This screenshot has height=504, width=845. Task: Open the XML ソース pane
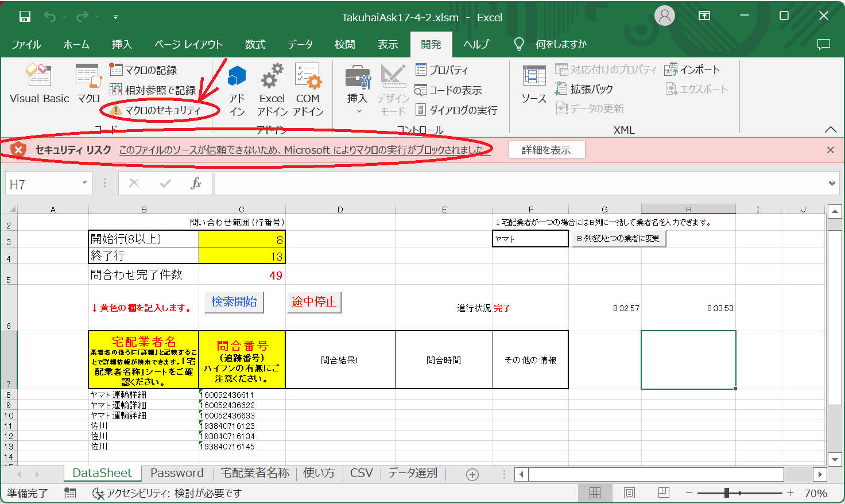click(x=534, y=84)
